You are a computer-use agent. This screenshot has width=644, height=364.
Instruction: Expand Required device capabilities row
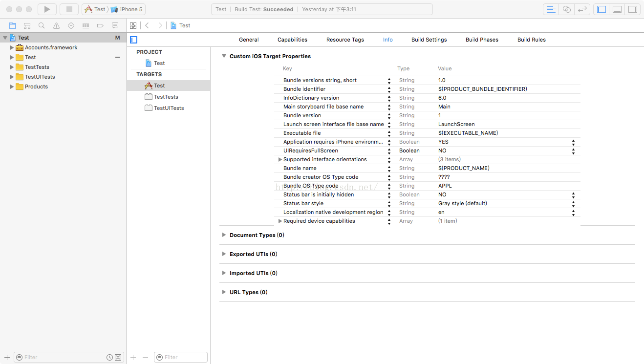coord(280,221)
